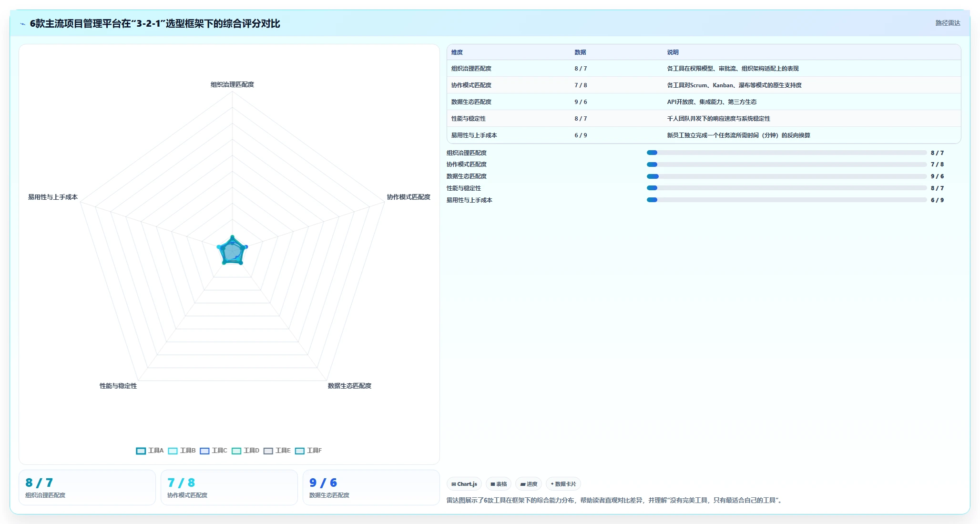Viewport: 980px width, 524px height.
Task: Click description starting with 新员工独立完成
Action: pyautogui.click(x=738, y=135)
